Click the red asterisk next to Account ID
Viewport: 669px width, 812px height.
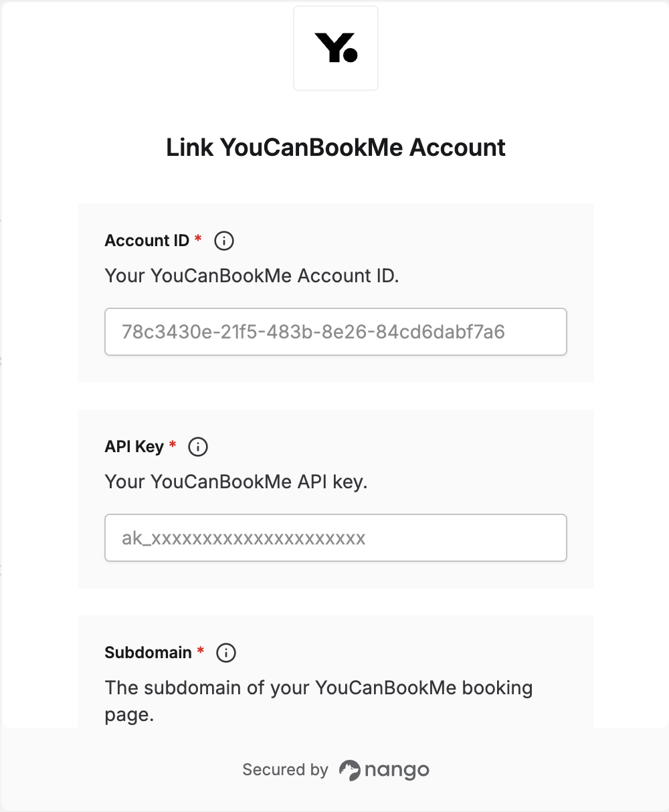click(198, 239)
